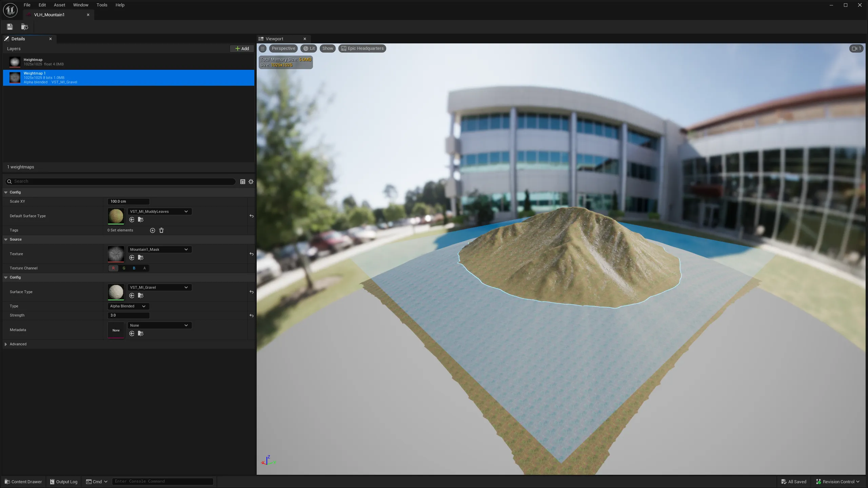Add element to Tags set
The height and width of the screenshot is (488, 868).
coord(153,230)
